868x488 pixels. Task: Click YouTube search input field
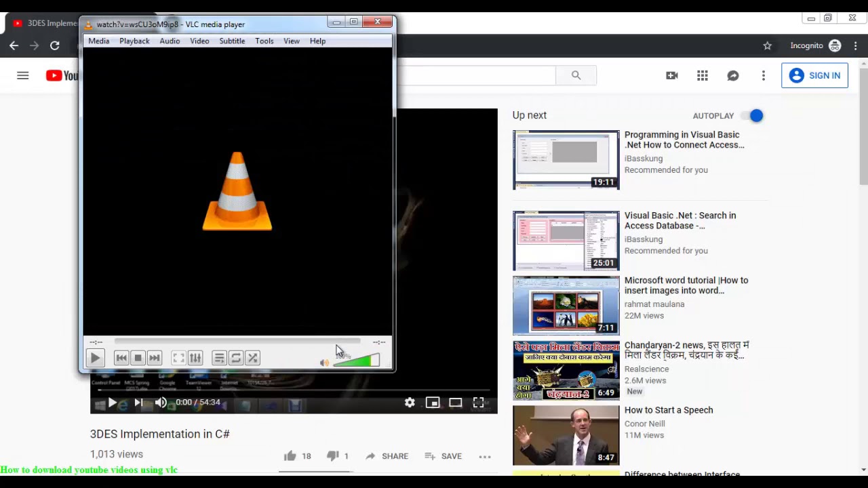click(x=475, y=75)
